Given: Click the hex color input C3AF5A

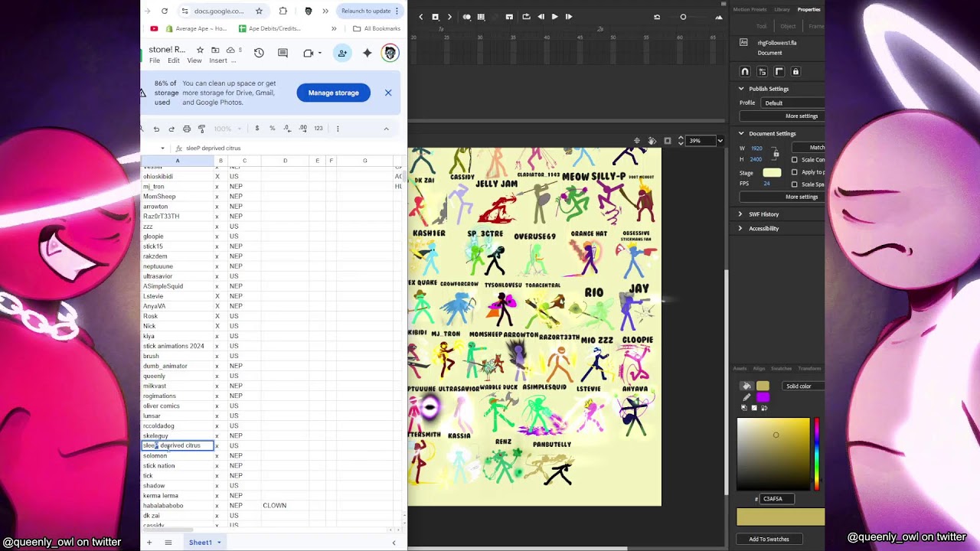Looking at the screenshot, I should pyautogui.click(x=777, y=499).
